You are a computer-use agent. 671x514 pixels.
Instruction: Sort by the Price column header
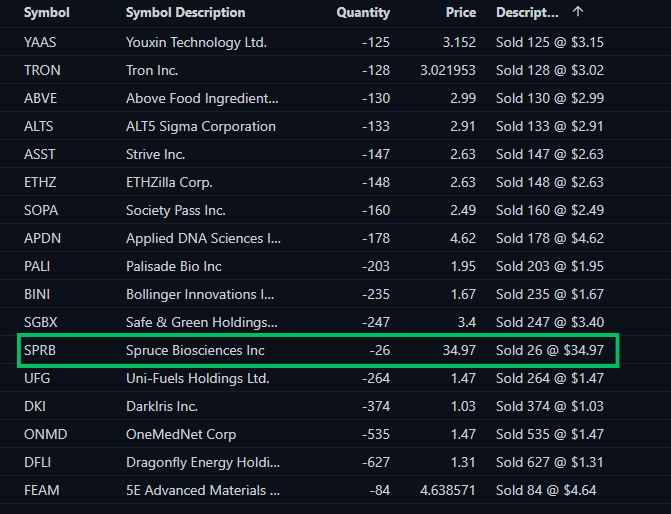(x=460, y=12)
